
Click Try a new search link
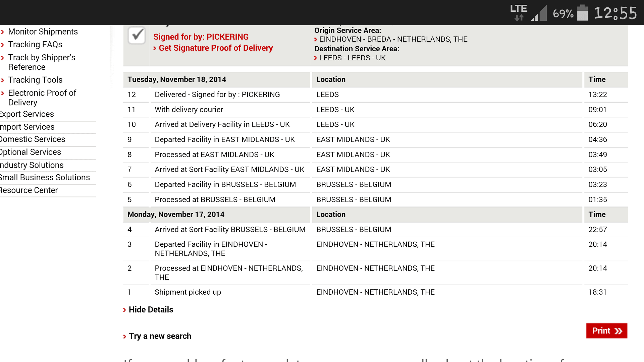(x=160, y=336)
